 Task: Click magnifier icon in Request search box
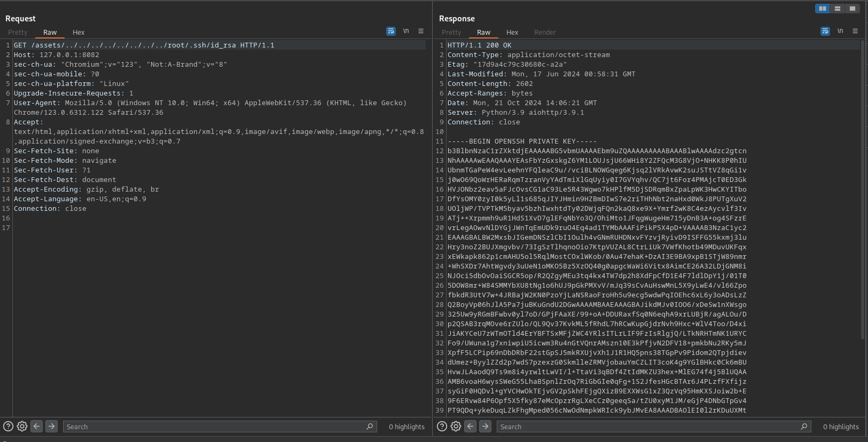[370, 427]
